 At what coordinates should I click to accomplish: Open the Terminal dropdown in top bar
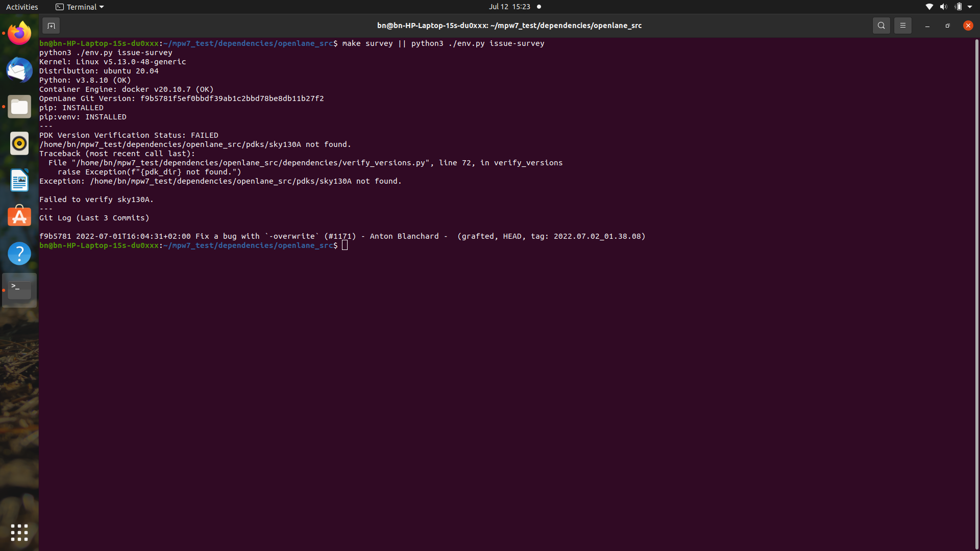[79, 7]
